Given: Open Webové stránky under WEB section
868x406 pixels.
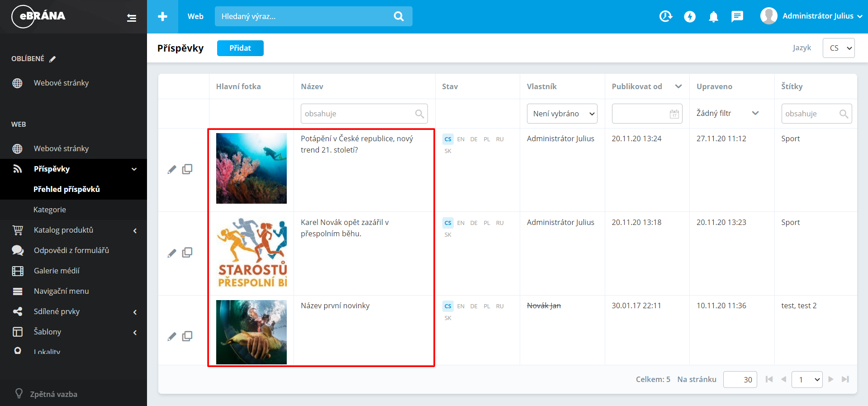Looking at the screenshot, I should tap(61, 149).
